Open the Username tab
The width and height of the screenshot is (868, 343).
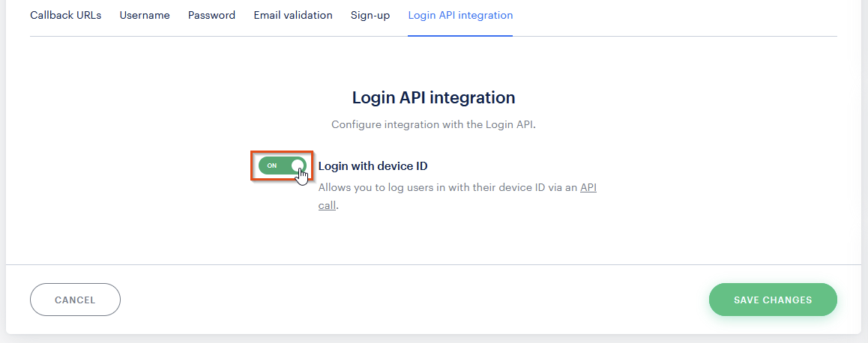(x=145, y=16)
